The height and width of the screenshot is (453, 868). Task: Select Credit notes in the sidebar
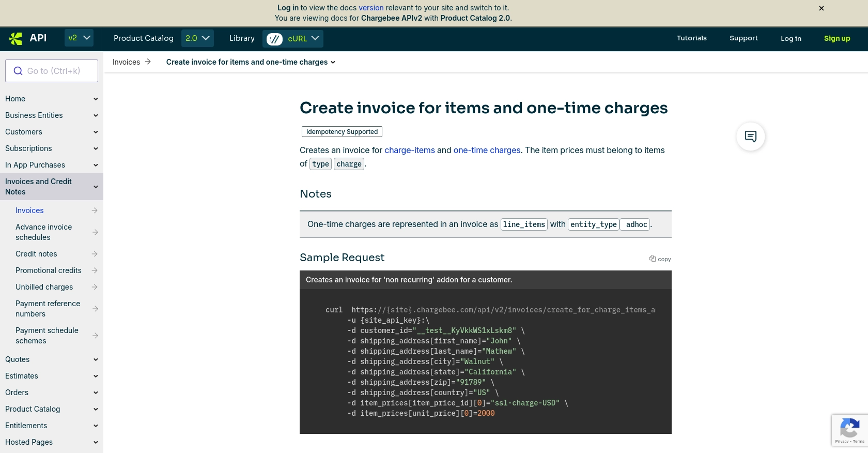click(x=36, y=254)
